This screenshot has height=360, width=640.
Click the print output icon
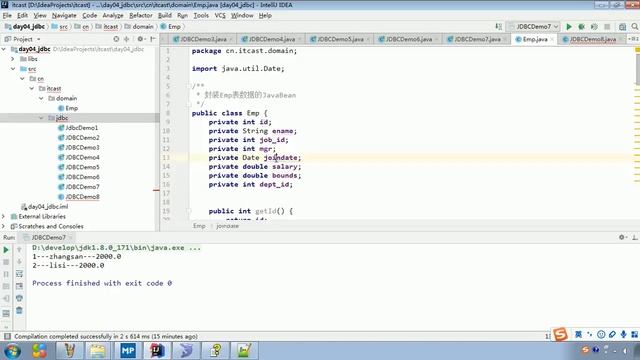coord(19,298)
